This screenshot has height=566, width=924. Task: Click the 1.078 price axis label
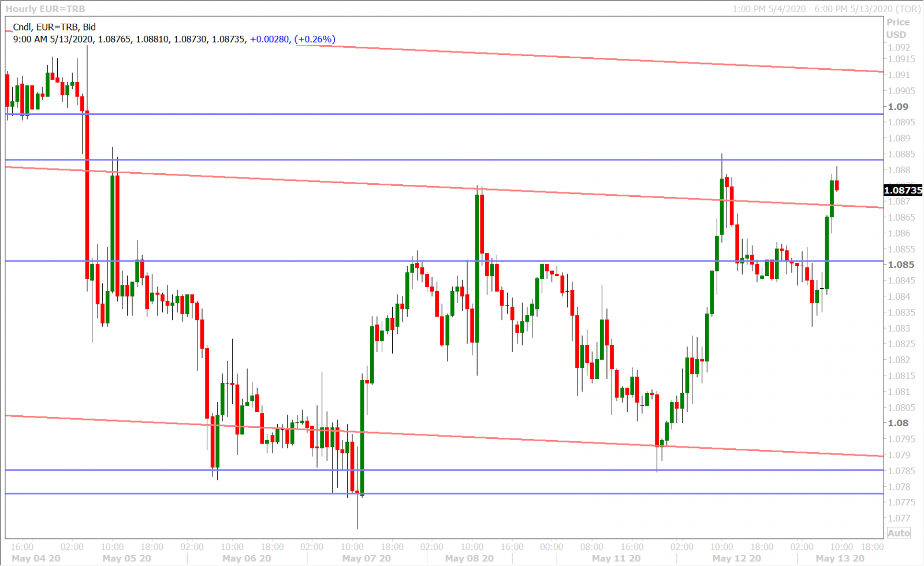899,487
